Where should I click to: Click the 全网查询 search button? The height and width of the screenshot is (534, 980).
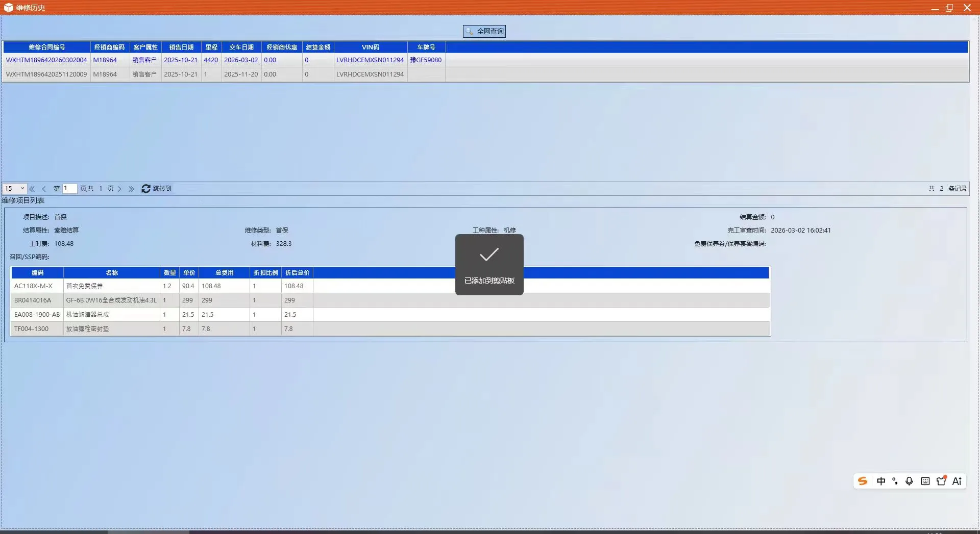coord(484,32)
